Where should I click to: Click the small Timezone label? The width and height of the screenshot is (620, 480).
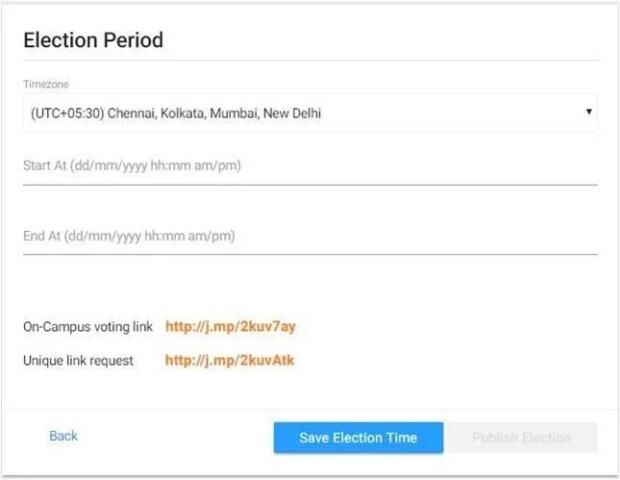coord(46,85)
